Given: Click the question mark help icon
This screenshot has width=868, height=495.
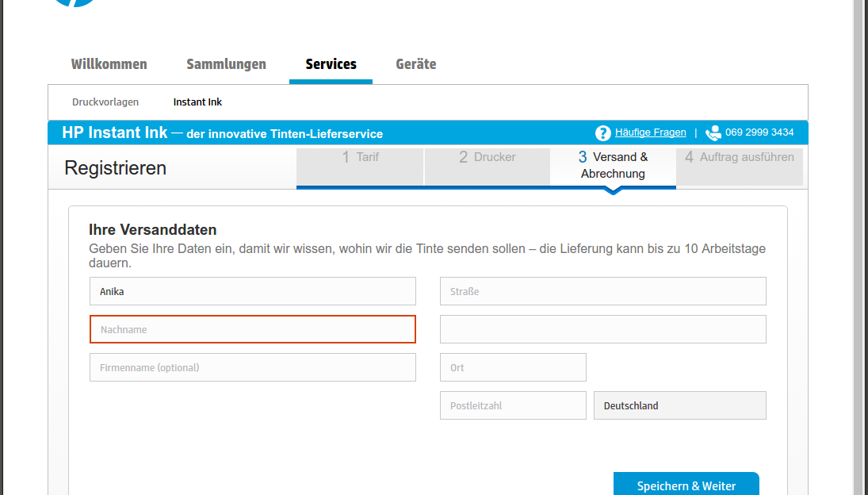Looking at the screenshot, I should point(602,133).
